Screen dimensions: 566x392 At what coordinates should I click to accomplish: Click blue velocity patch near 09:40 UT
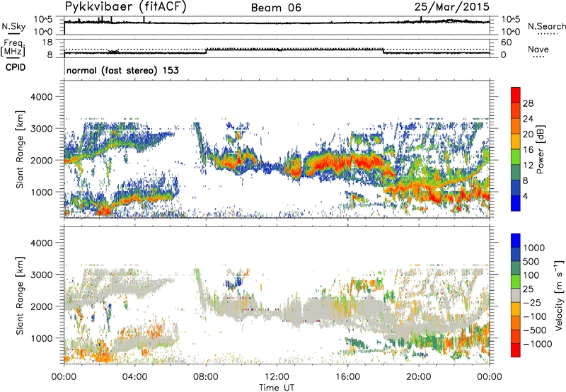(234, 282)
